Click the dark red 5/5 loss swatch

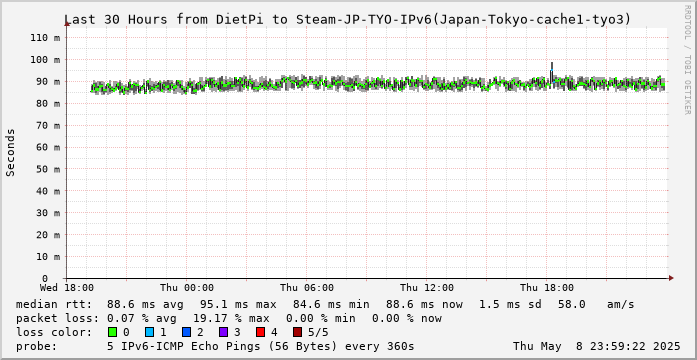click(x=297, y=332)
